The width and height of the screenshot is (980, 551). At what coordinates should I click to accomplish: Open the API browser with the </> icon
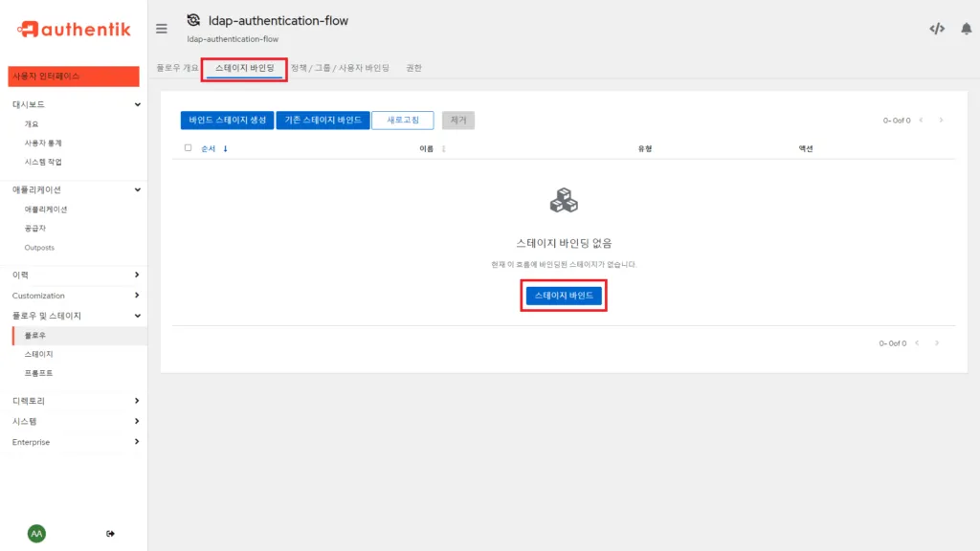pos(937,29)
